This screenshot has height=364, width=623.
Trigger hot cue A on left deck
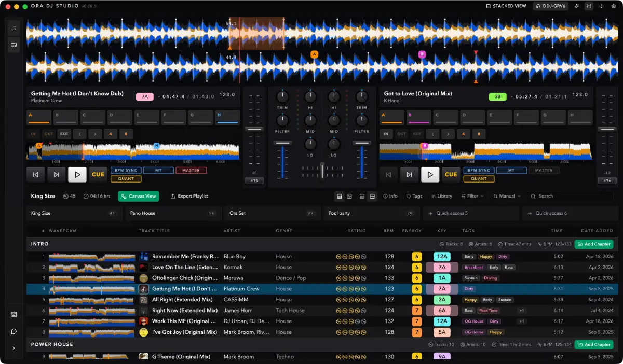coord(39,118)
